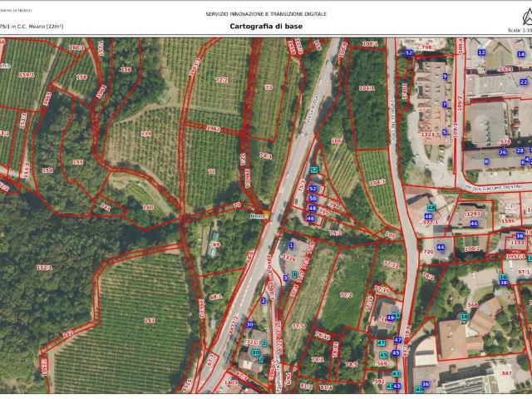532x399 pixels.
Task: Select parcel label 3962
Action: click(213, 128)
